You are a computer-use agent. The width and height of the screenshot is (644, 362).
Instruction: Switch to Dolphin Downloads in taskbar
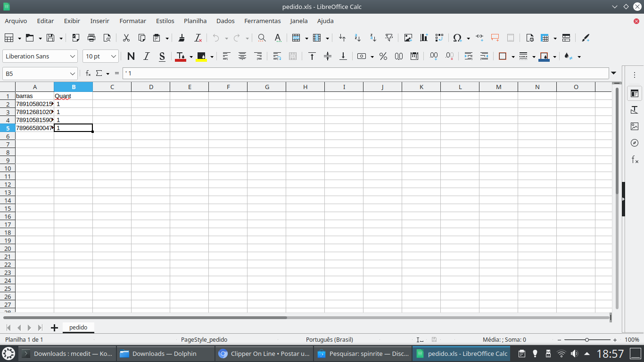(x=164, y=354)
